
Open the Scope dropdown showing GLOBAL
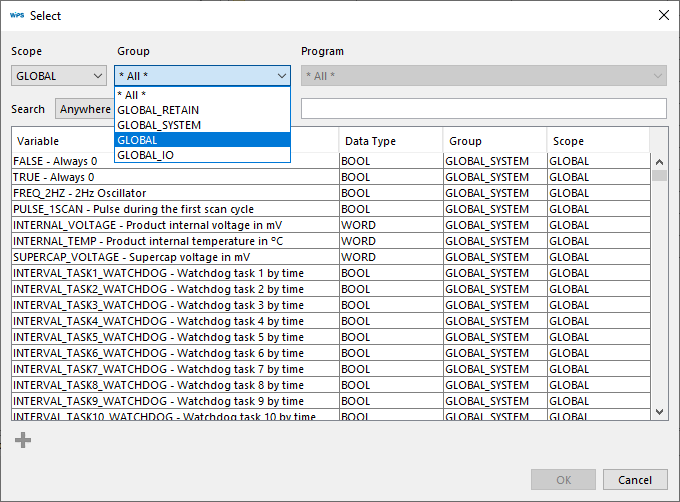[59, 76]
